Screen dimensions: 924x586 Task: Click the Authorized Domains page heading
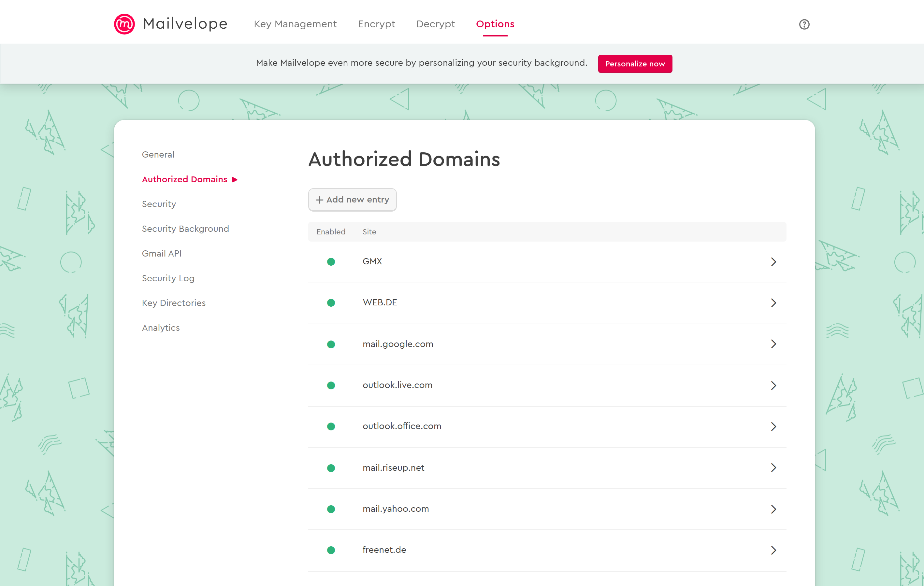tap(404, 159)
